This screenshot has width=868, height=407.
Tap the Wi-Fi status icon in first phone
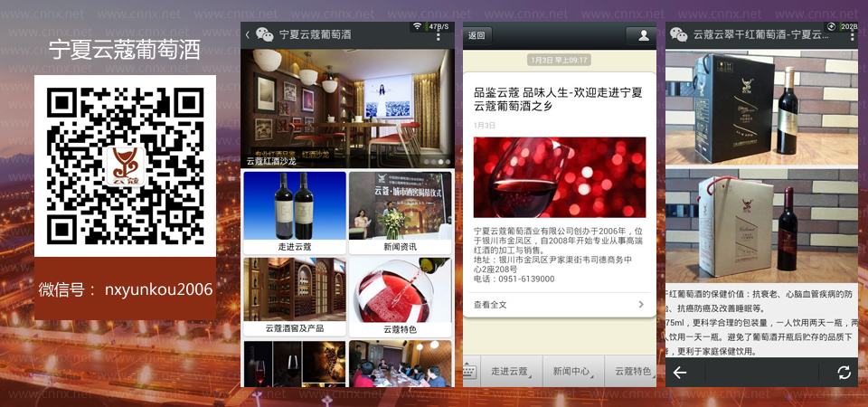pos(418,26)
